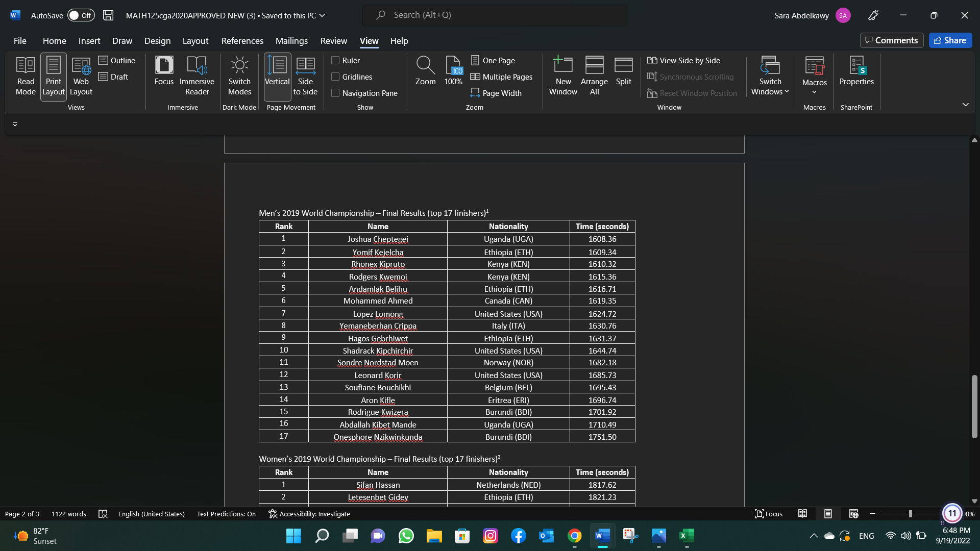The height and width of the screenshot is (551, 980).
Task: Enable the Ruler checkbox
Action: (x=335, y=60)
